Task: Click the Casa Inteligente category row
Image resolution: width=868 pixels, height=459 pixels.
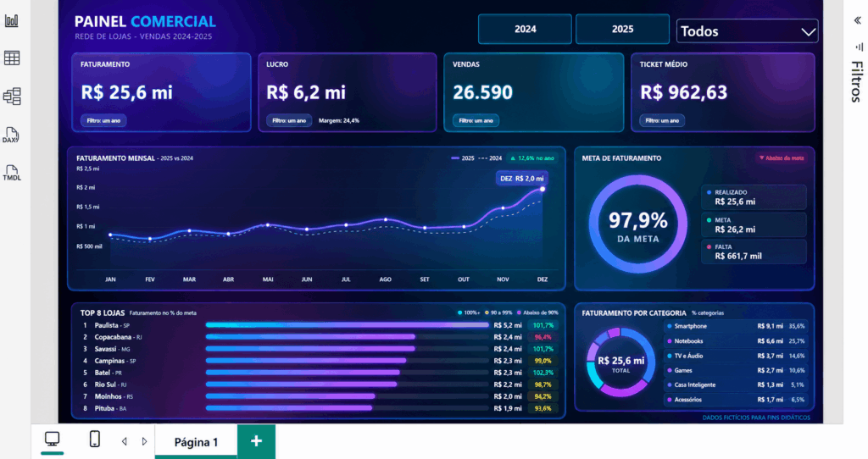Action: coord(736,384)
